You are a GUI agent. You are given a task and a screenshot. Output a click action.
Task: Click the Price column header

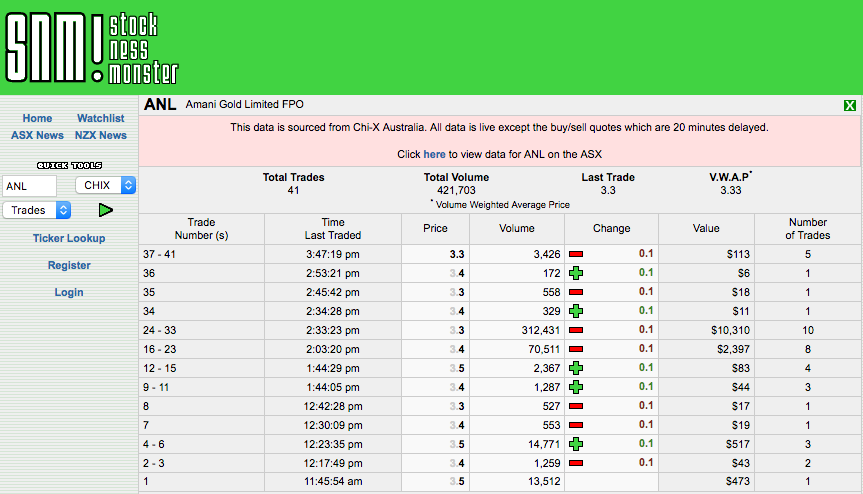coord(435,229)
